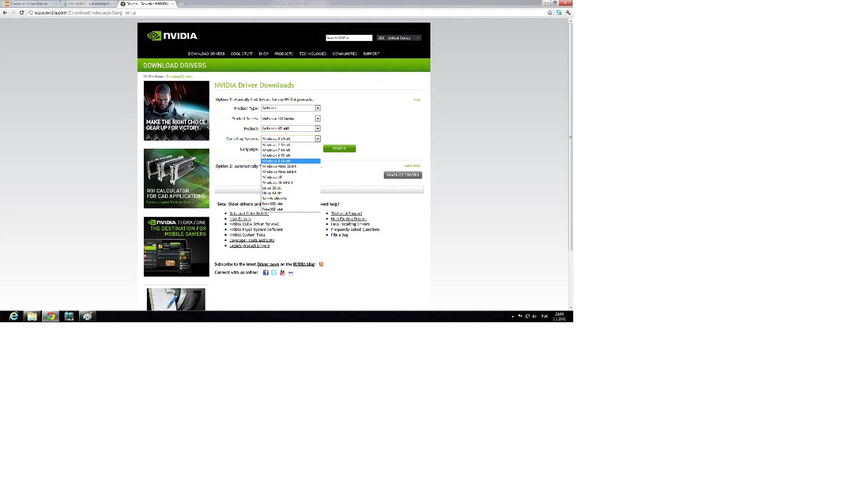Image resolution: width=868 pixels, height=488 pixels.
Task: Choose Windows XP option
Action: (x=291, y=177)
